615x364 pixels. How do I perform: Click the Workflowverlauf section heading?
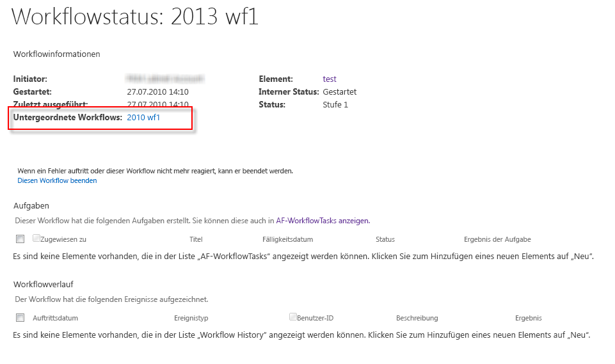[44, 285]
